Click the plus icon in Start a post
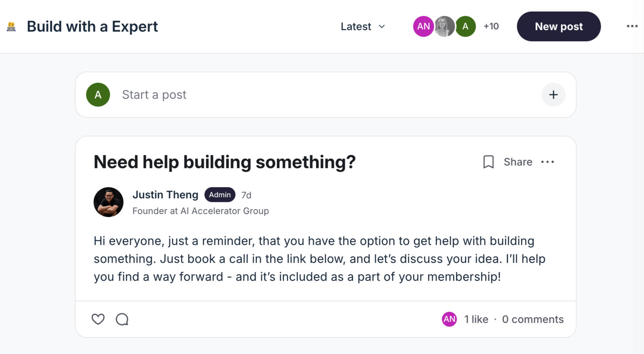This screenshot has width=644, height=354. click(x=553, y=95)
